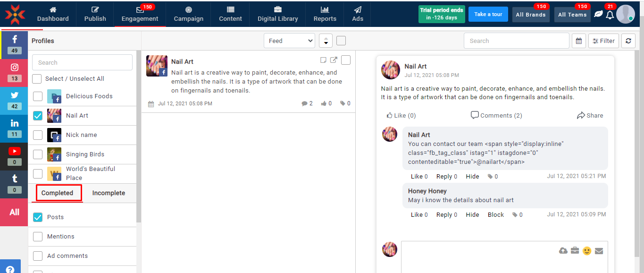Enable the Mentions checkbox
This screenshot has width=644, height=273.
[38, 237]
